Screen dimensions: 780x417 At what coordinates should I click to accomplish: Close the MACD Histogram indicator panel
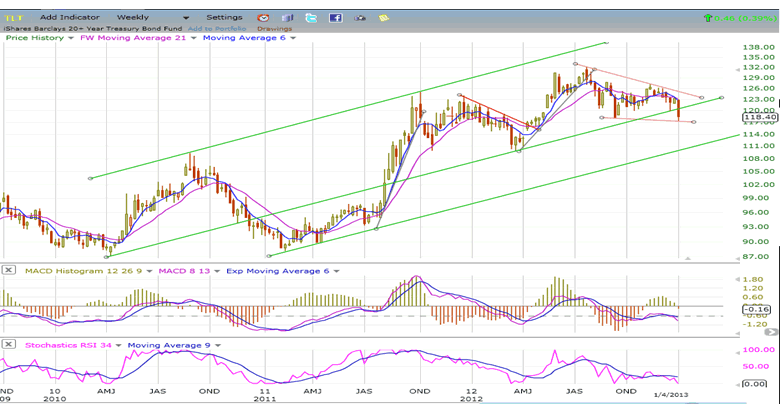coord(8,271)
